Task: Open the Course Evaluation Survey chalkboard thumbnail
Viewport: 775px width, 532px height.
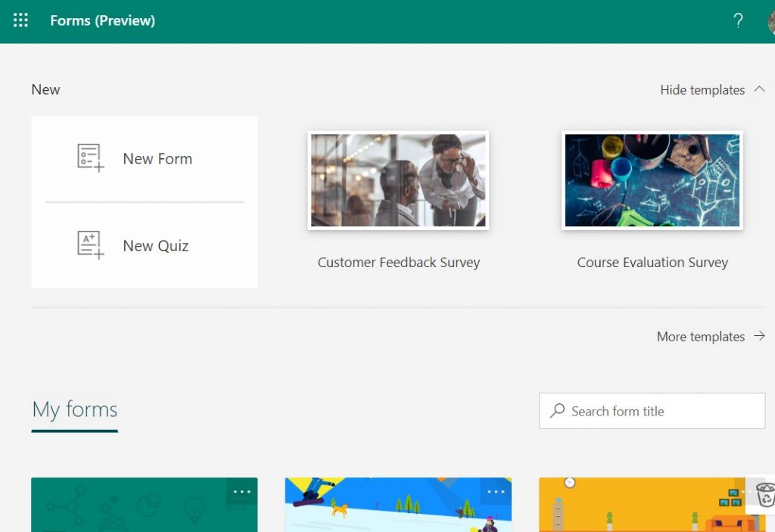Action: (652, 180)
